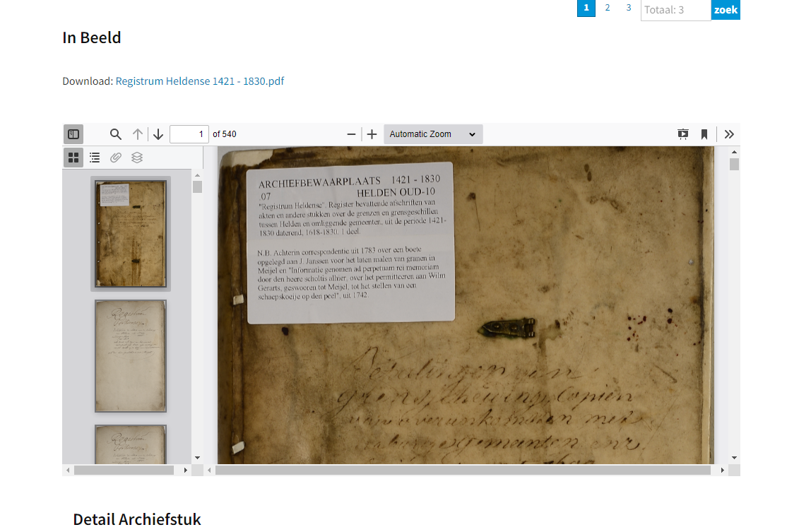Open the Automatic Zoom dropdown

point(433,134)
